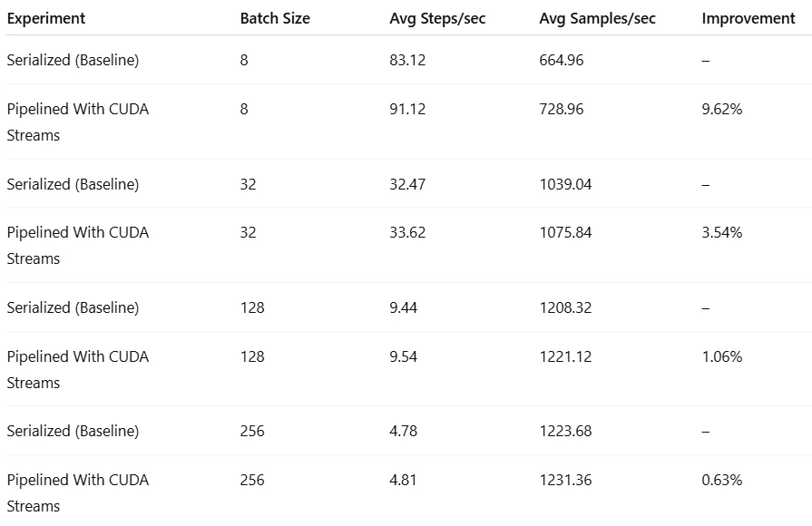Click the Batch Size column header

pyautogui.click(x=275, y=18)
